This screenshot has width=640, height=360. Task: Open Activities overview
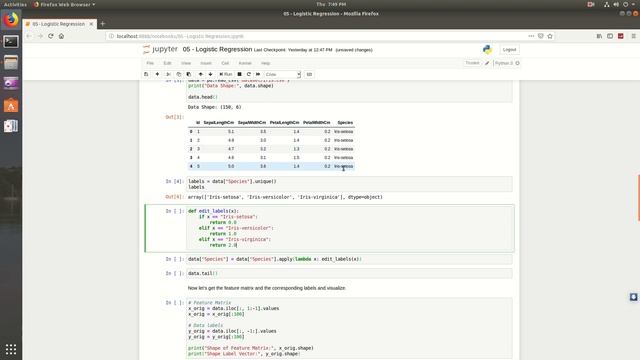coord(15,4)
